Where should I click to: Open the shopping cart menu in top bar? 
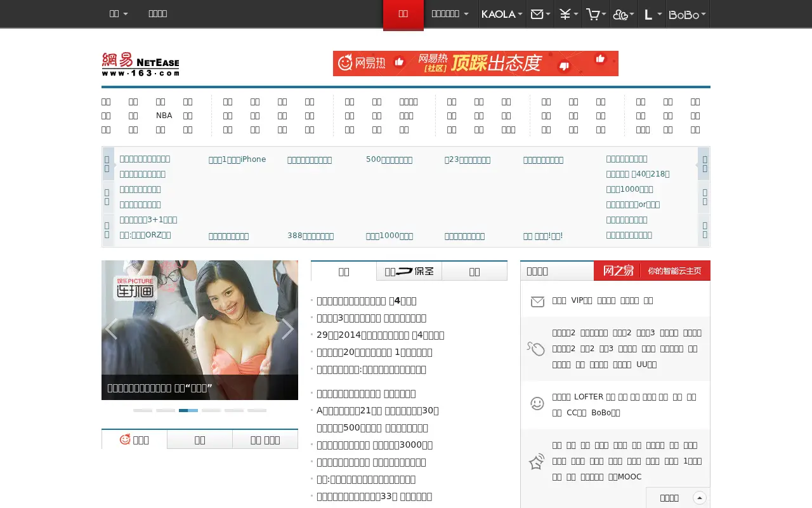(596, 14)
